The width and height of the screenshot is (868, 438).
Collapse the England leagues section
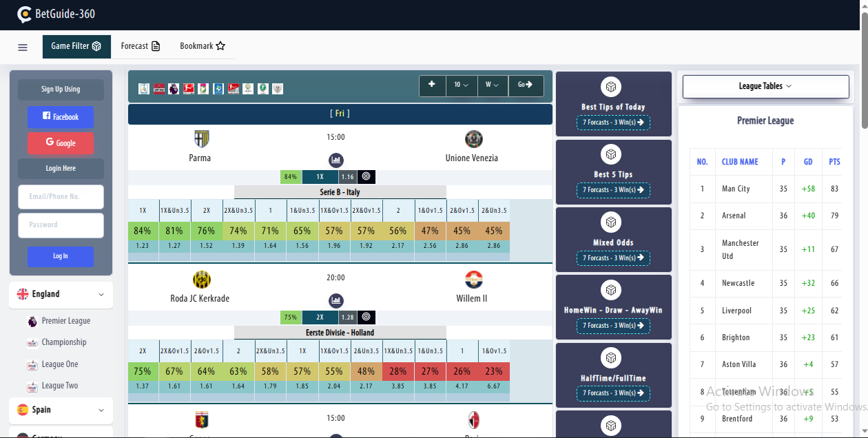click(x=61, y=294)
